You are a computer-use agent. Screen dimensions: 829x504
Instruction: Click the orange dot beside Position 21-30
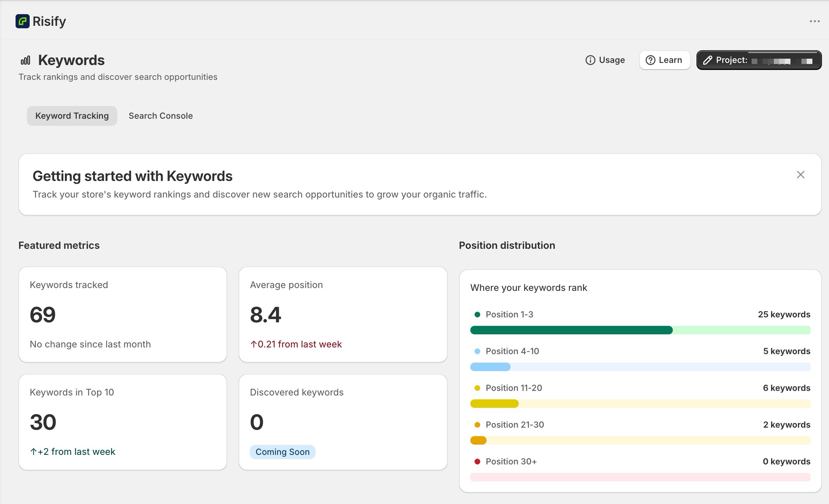pos(477,425)
